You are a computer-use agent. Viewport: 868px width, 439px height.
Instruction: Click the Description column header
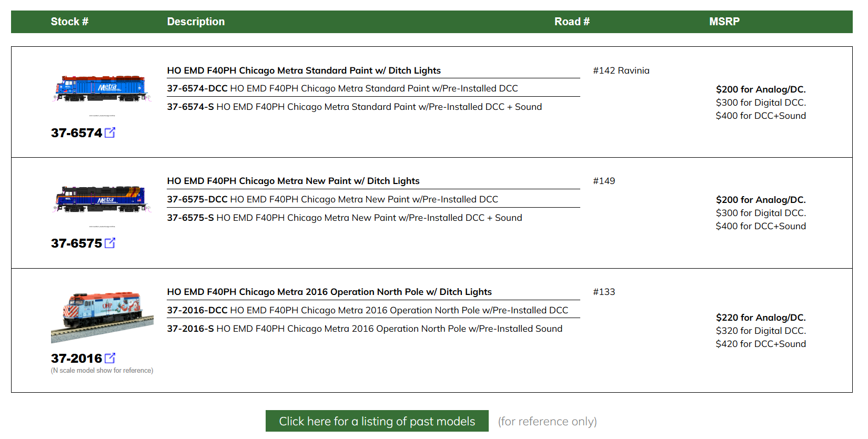click(196, 22)
